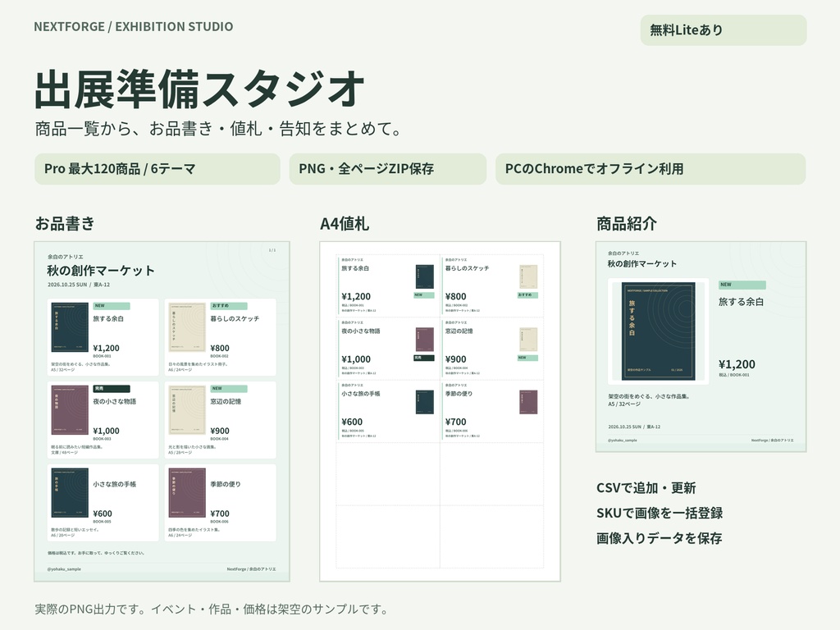Click the CSVで追加・更新 feature text
Viewport: 840px width, 630px height.
(x=646, y=488)
